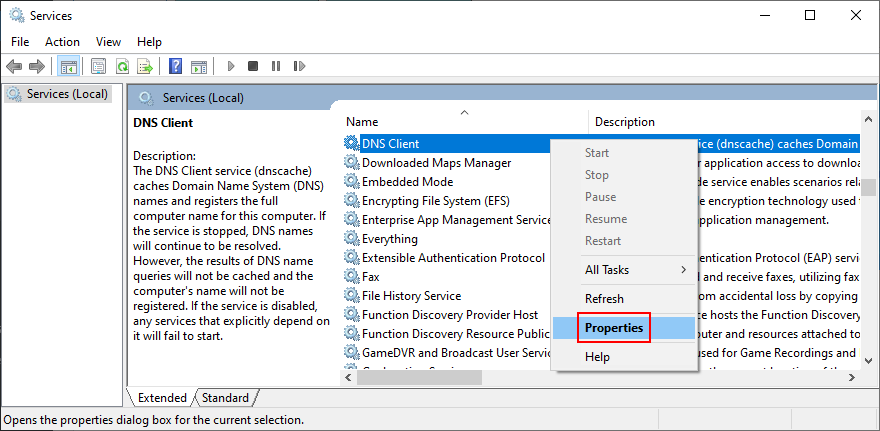Click the gear icon beside DNS Client
The width and height of the screenshot is (880, 431).
(x=351, y=144)
